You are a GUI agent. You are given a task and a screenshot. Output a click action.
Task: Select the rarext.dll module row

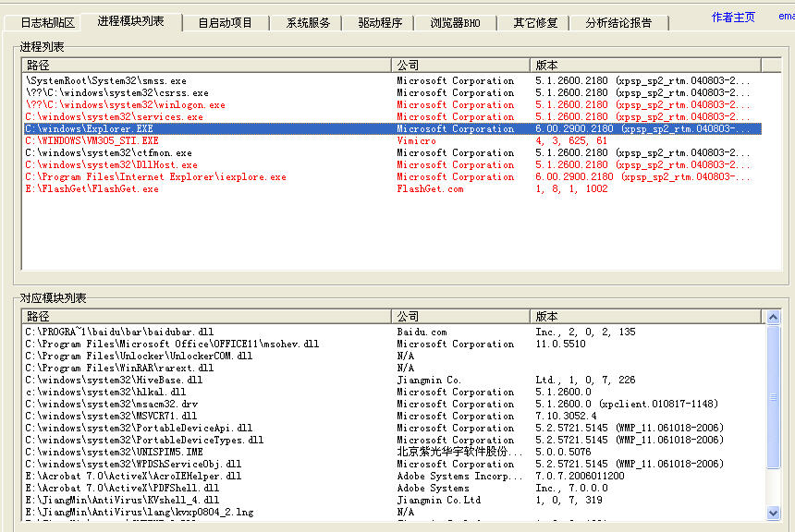pyautogui.click(x=393, y=368)
